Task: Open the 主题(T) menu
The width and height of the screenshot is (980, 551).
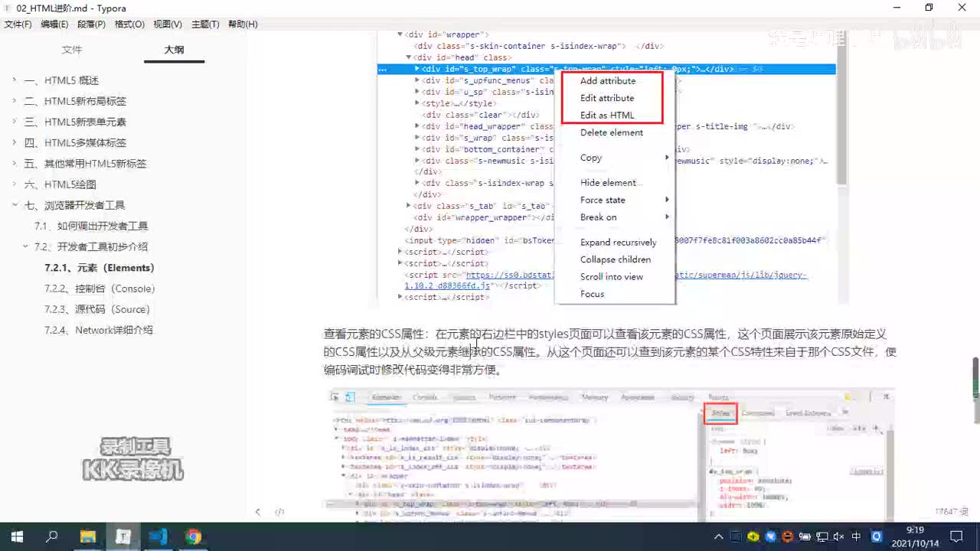Action: click(205, 24)
